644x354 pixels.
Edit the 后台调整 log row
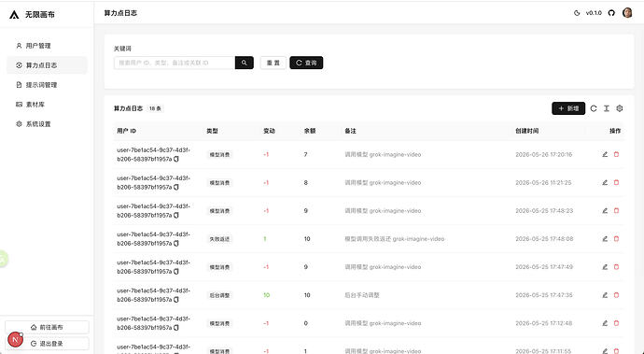coord(605,295)
